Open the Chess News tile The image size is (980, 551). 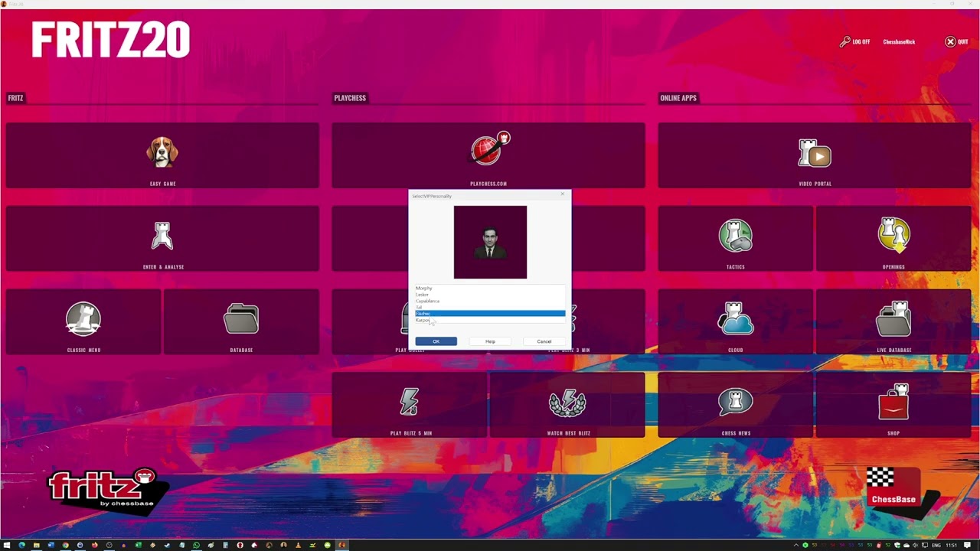coord(735,405)
